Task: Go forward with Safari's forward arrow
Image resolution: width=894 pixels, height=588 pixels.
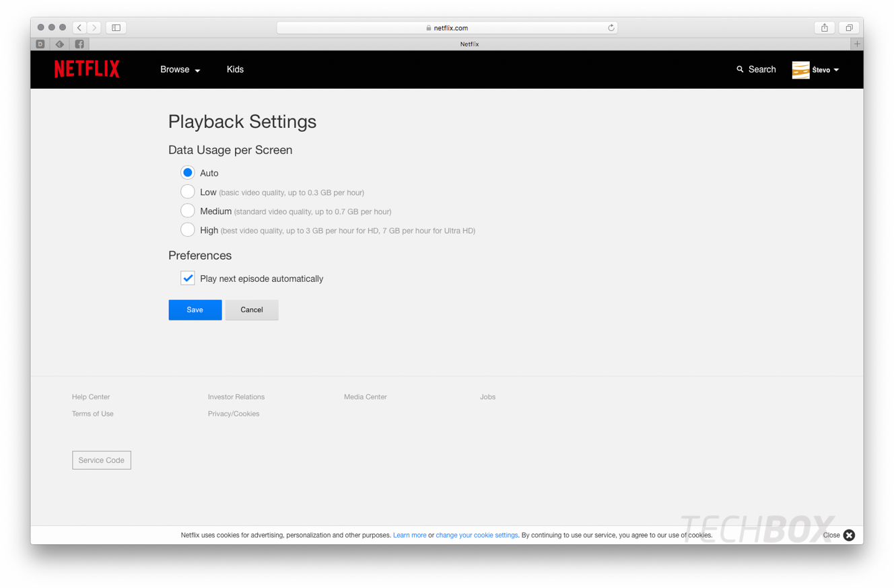Action: coord(94,28)
